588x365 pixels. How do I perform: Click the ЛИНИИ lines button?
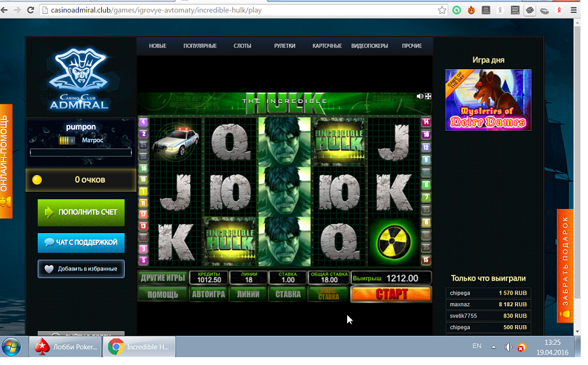(248, 294)
